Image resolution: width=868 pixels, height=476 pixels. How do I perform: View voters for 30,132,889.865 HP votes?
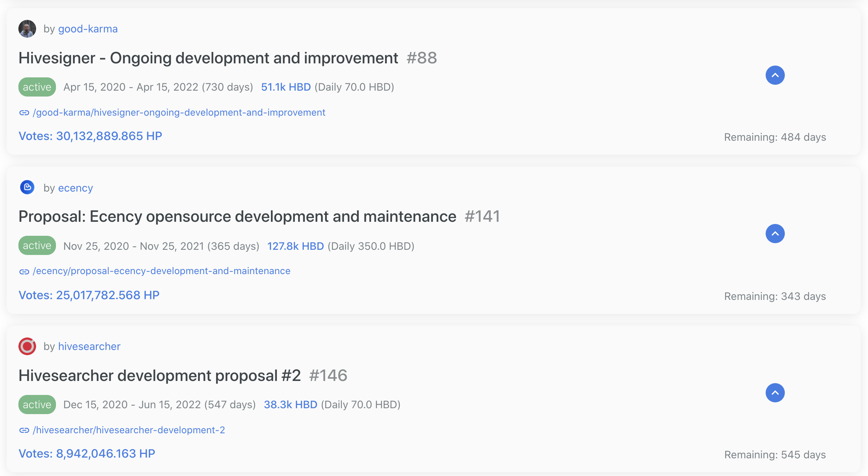pyautogui.click(x=90, y=136)
